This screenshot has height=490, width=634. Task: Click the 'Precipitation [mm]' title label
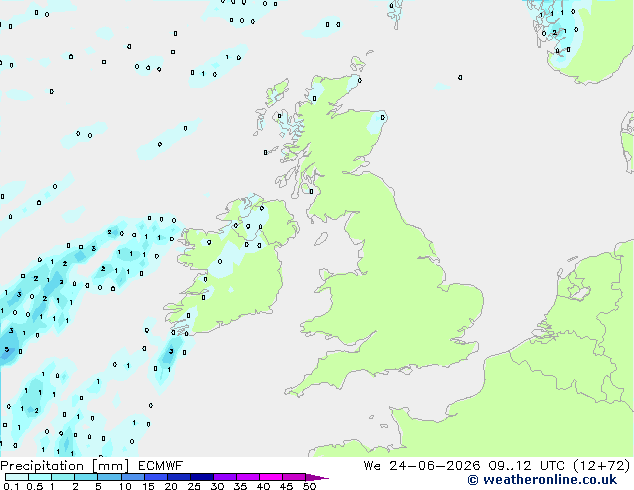tap(64, 466)
